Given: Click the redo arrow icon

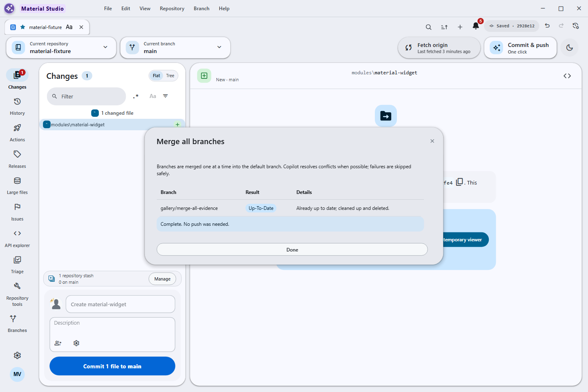Looking at the screenshot, I should point(561,26).
